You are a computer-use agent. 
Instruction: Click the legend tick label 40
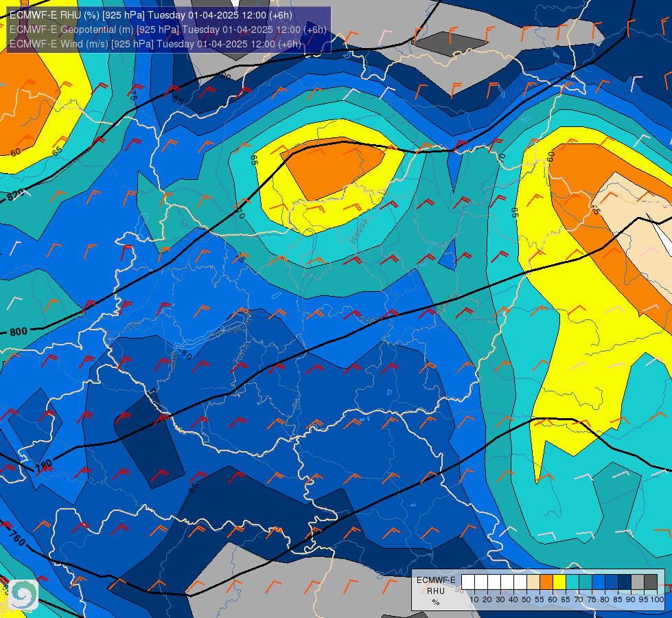click(513, 599)
